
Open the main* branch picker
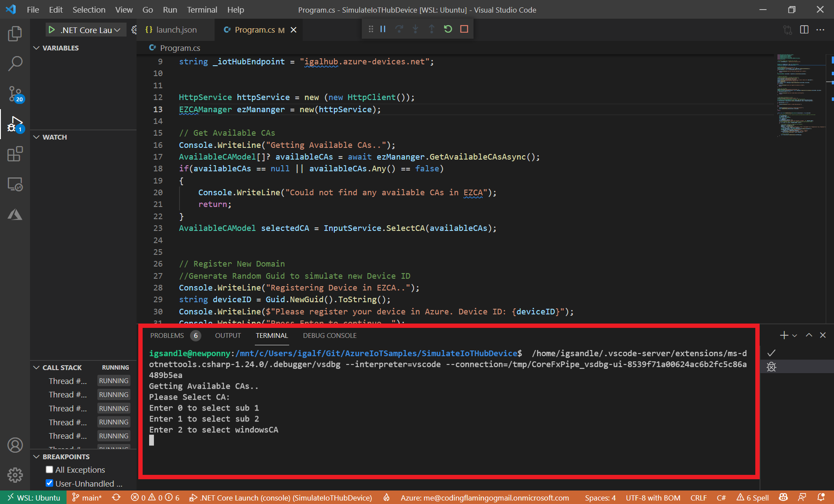[x=87, y=497]
